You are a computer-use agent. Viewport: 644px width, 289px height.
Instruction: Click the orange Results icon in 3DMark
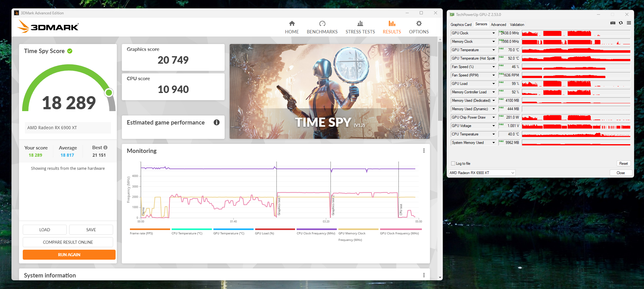point(392,23)
